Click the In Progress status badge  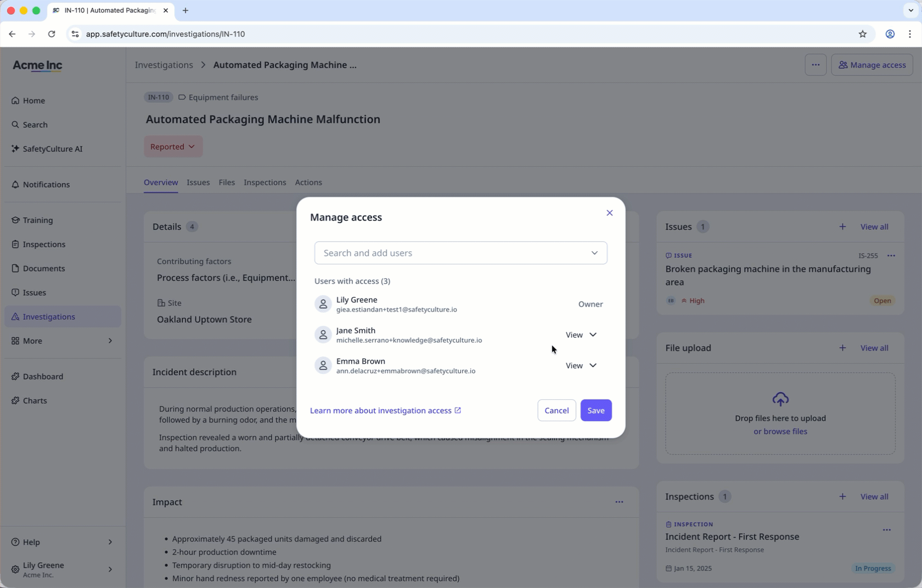873,568
